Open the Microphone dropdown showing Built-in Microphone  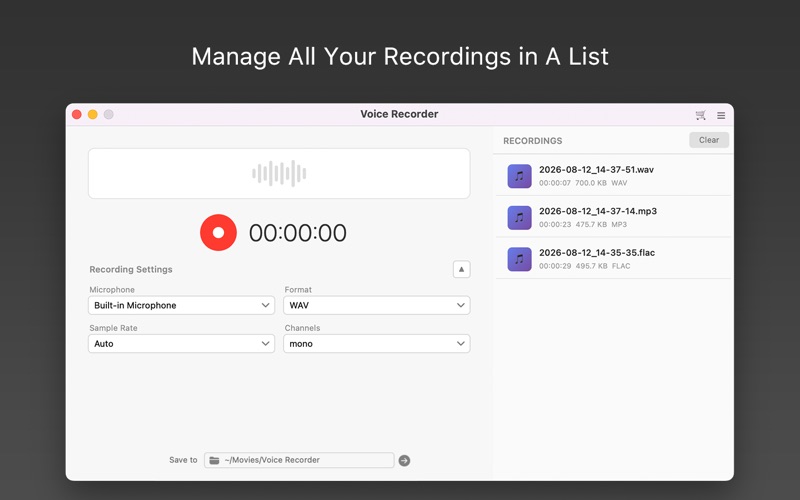[182, 305]
